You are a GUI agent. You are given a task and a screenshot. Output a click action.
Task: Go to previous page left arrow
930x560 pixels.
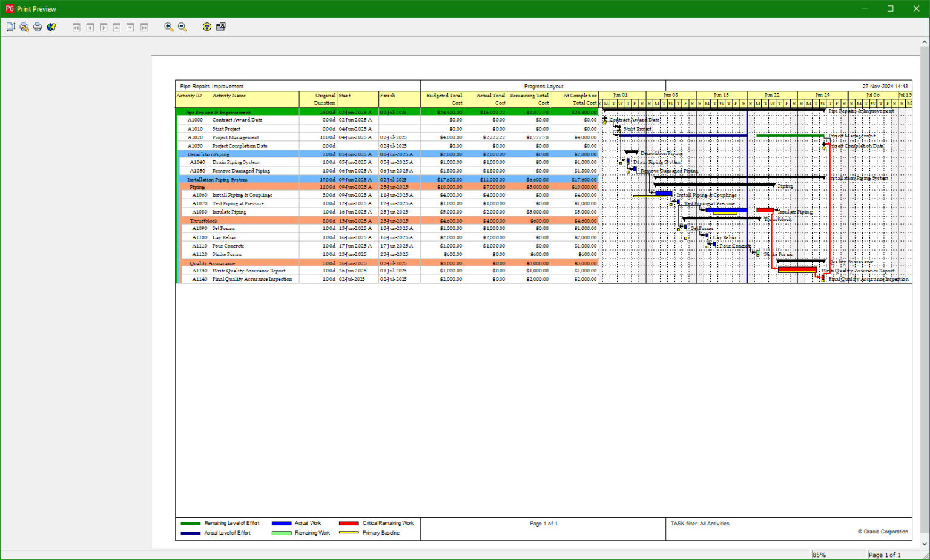tap(90, 27)
